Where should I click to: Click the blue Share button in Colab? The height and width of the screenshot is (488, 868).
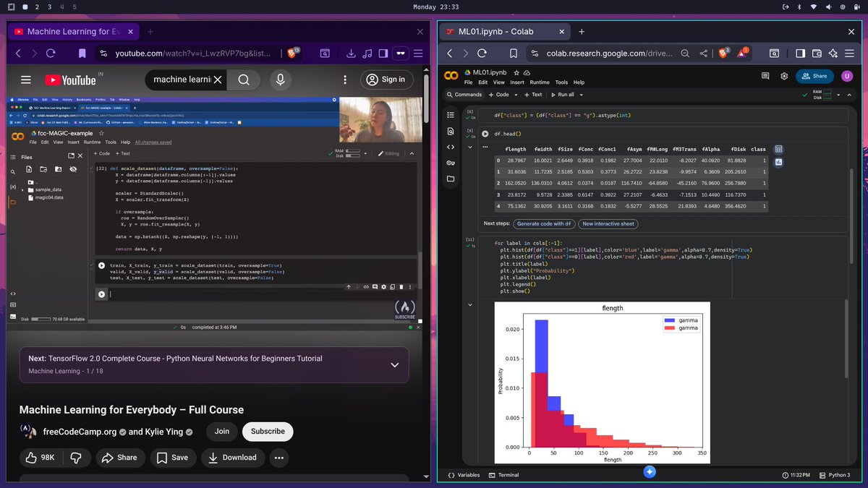pyautogui.click(x=814, y=76)
